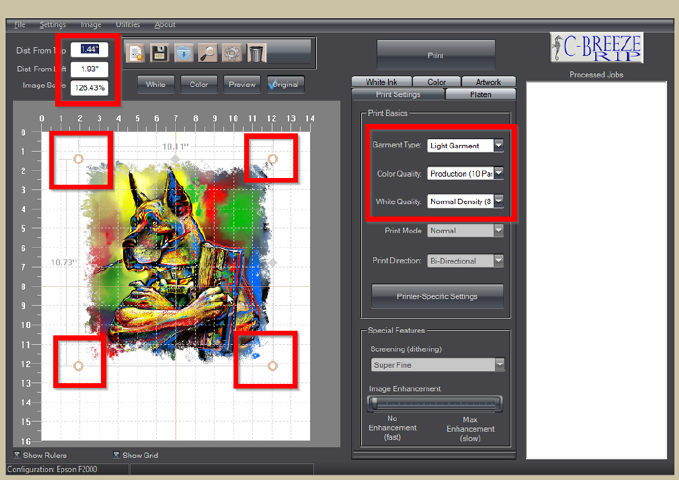Switch to the White Ink tab

tap(382, 81)
